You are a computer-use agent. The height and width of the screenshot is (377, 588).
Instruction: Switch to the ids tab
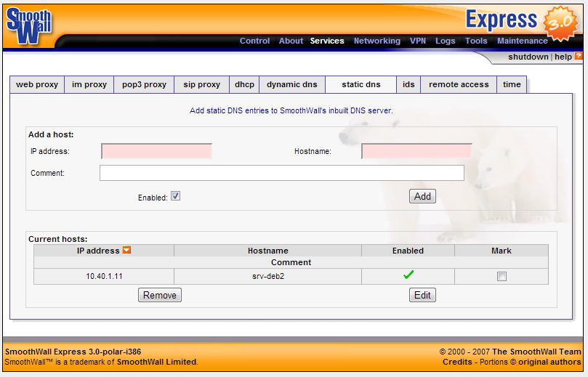point(408,85)
